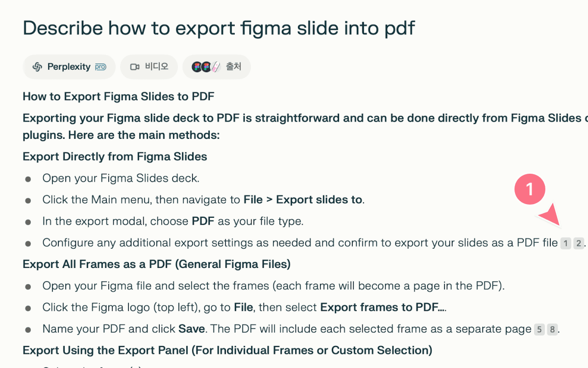Click the pink numbered annotation circle
Viewport: 588px width, 368px height.
(530, 189)
